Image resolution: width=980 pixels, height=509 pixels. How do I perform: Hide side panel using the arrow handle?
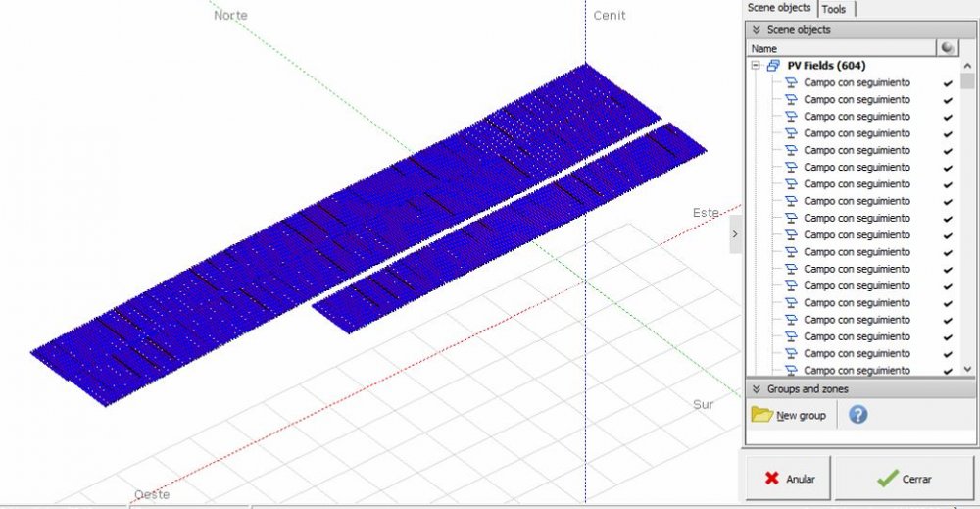tap(735, 235)
